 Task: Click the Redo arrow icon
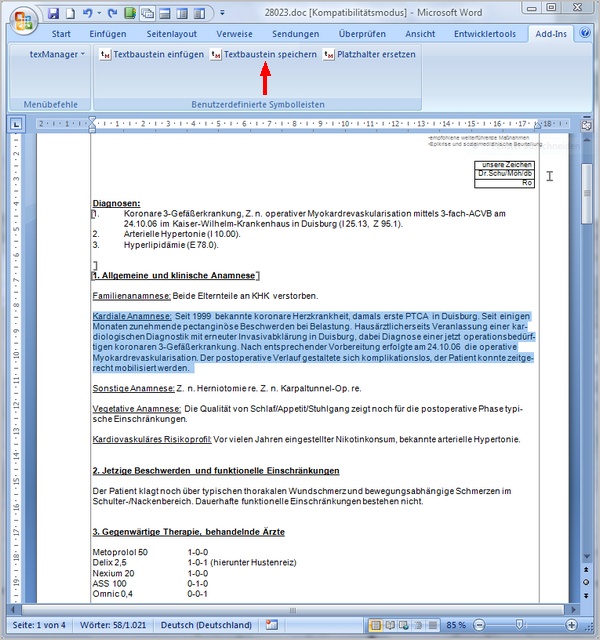112,13
